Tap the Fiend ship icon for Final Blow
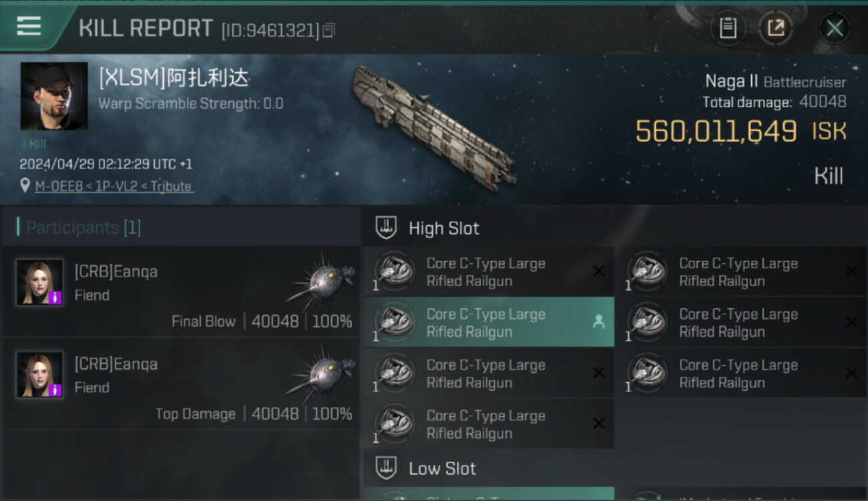Viewport: 868px width, 501px height. pos(321,281)
